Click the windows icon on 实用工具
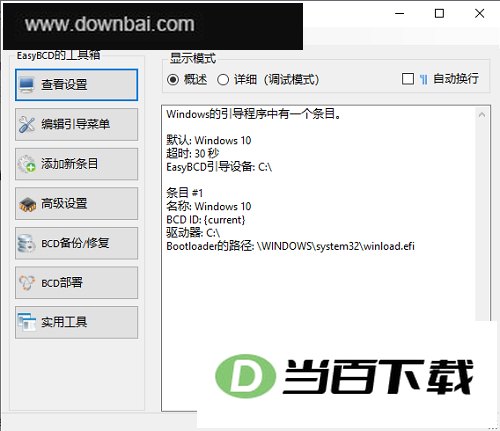This screenshot has height=431, width=500. click(x=27, y=322)
